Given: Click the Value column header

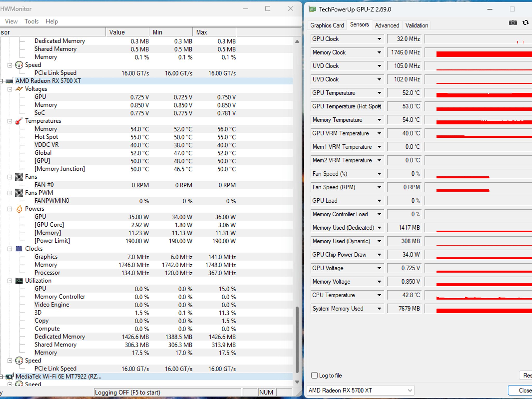Looking at the screenshot, I should coord(128,32).
